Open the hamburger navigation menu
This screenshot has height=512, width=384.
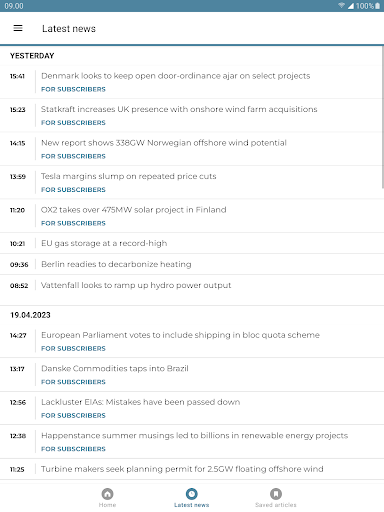[x=18, y=28]
